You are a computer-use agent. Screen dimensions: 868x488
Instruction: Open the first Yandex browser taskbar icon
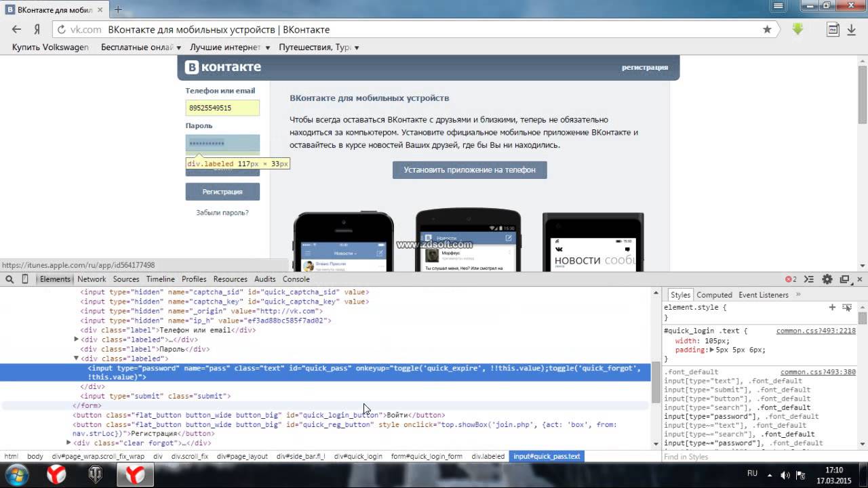click(56, 474)
